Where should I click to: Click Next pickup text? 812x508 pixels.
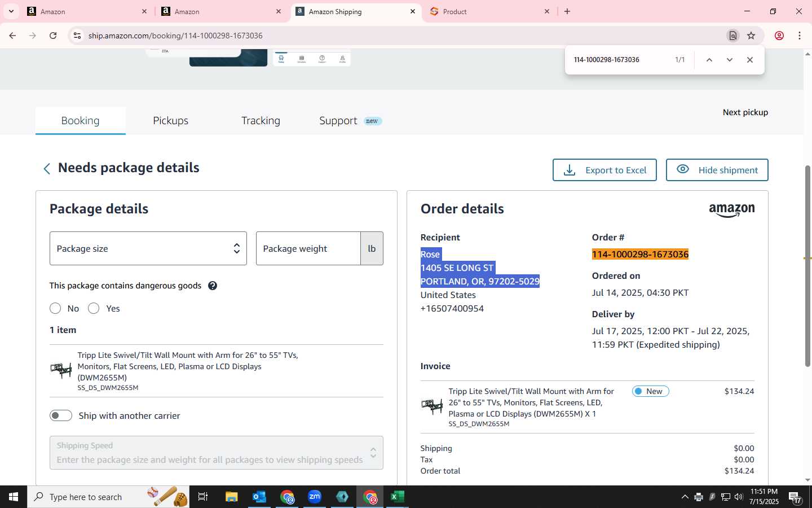pos(745,112)
